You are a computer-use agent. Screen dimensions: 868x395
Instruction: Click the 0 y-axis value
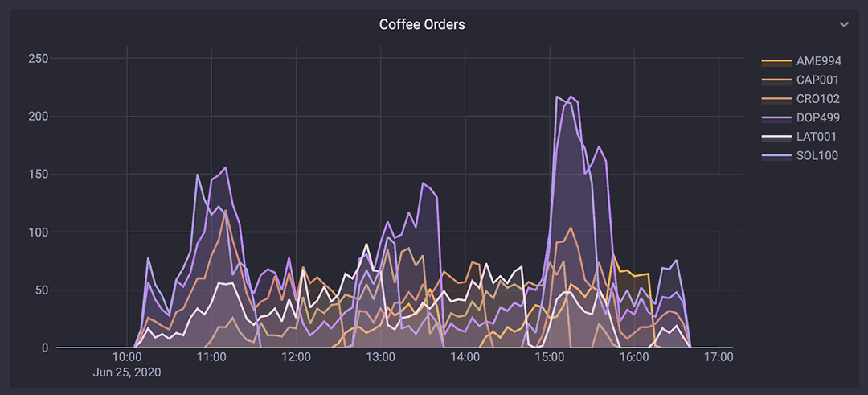(x=45, y=348)
